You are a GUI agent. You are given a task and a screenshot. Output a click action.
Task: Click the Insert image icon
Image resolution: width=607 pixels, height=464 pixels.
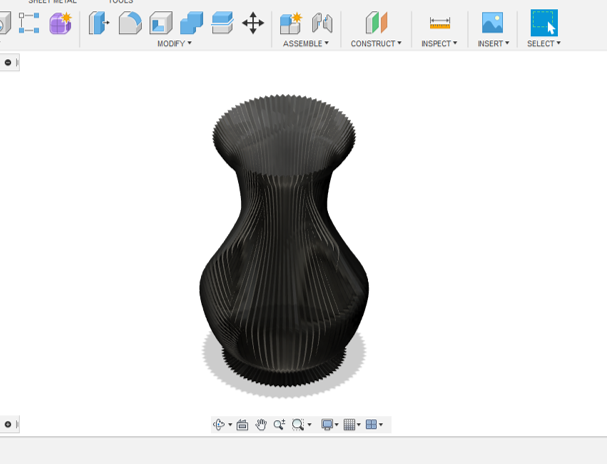point(492,22)
